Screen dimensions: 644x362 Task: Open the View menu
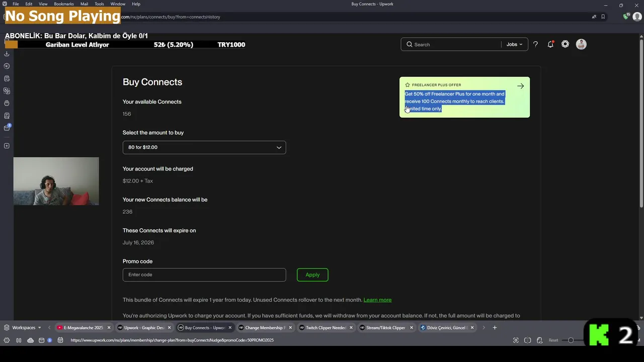click(x=43, y=4)
